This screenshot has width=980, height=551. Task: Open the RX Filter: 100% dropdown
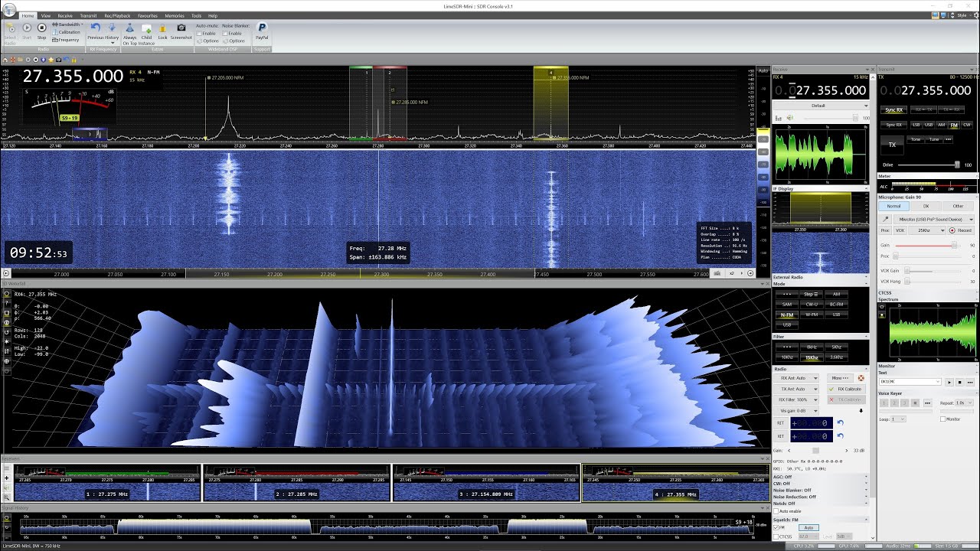[797, 399]
